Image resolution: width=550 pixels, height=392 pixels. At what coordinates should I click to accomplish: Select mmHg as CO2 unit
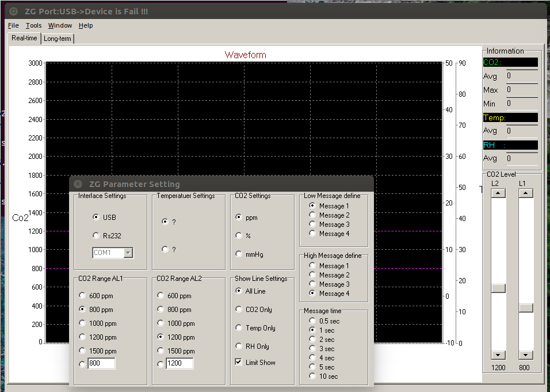click(x=239, y=254)
